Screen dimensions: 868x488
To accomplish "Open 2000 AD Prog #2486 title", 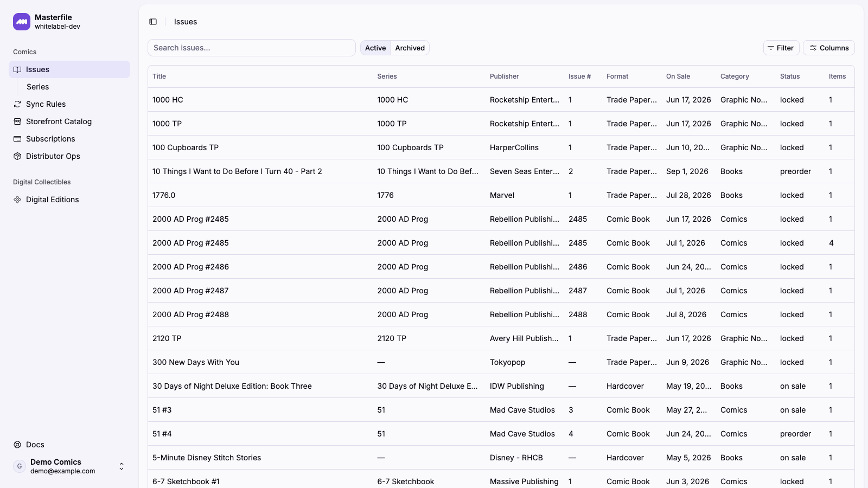I will pos(190,267).
